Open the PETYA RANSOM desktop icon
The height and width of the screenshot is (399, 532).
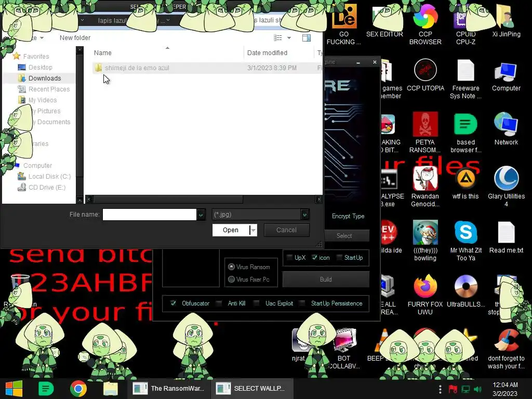point(425,132)
